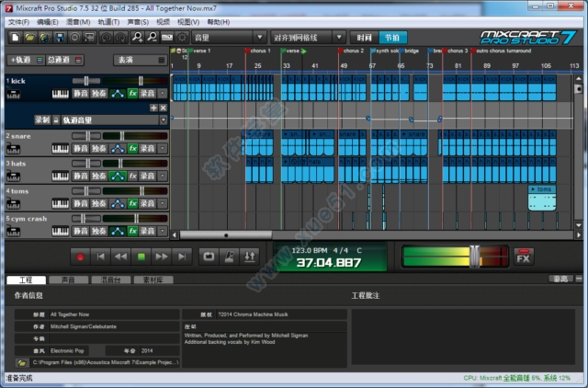Zoom out with the magnifier minus icon

[x=152, y=37]
